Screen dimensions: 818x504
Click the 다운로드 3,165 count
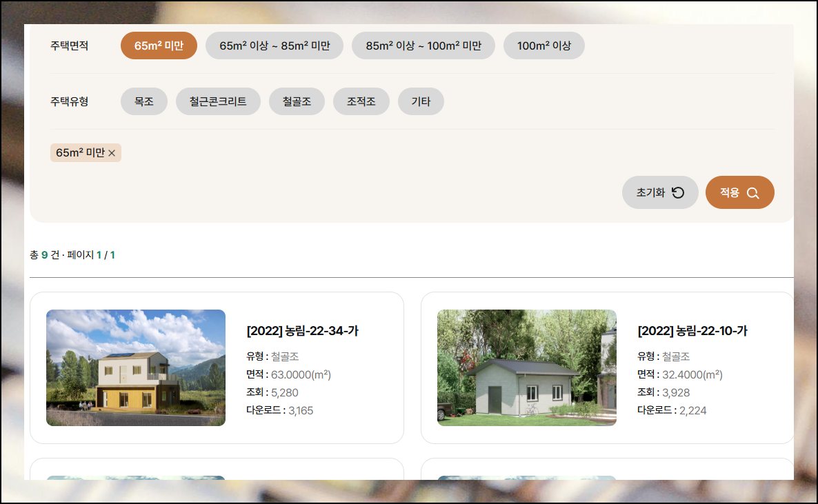click(279, 411)
